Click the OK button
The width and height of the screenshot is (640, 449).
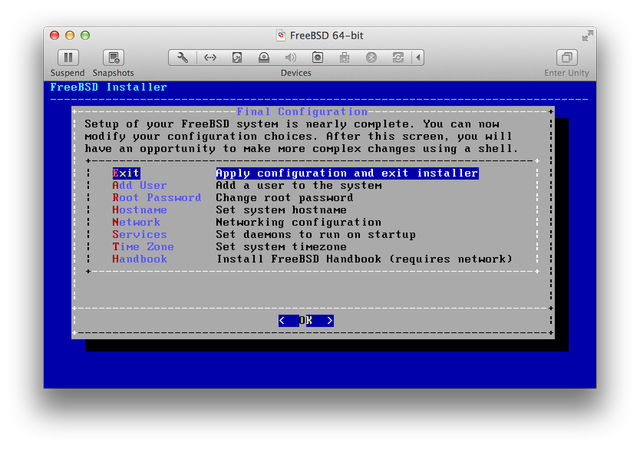tap(306, 320)
